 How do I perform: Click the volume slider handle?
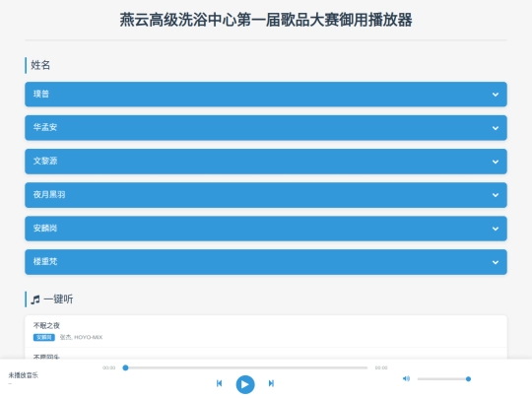click(x=468, y=379)
